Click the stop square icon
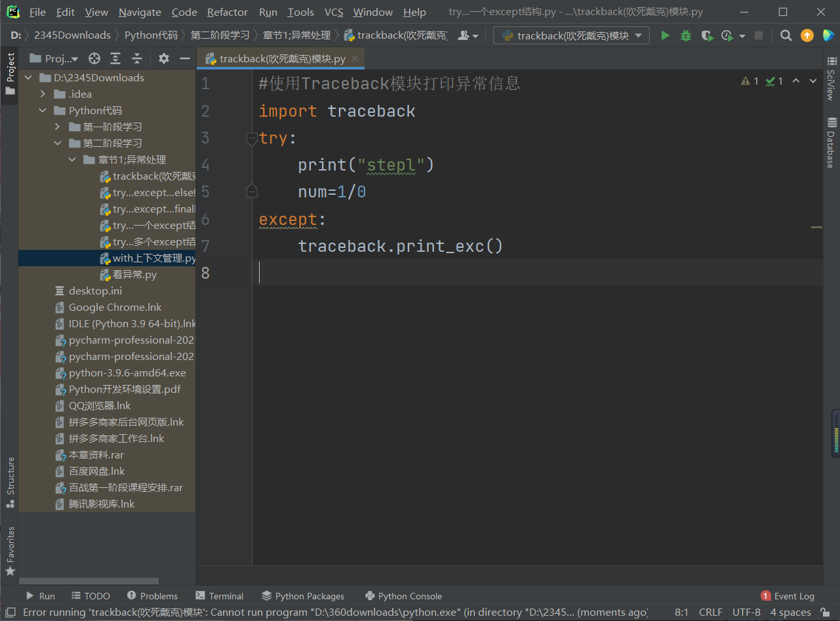840x621 pixels. coord(759,36)
